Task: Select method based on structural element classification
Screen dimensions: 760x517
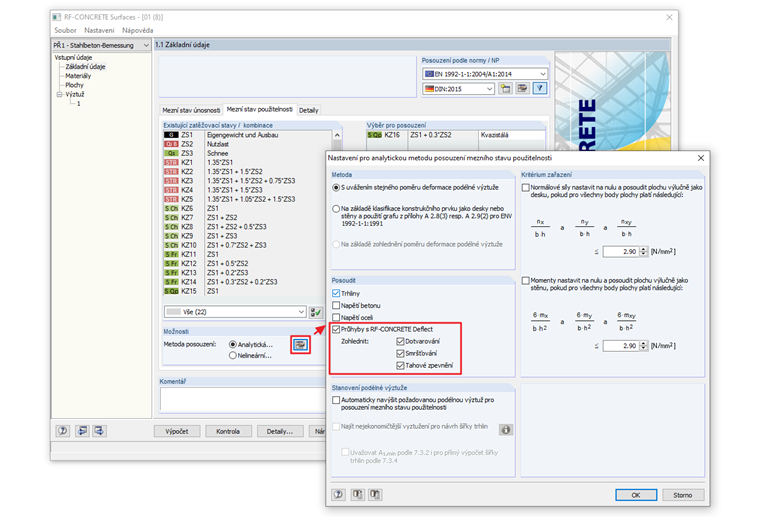Action: pyautogui.click(x=336, y=209)
